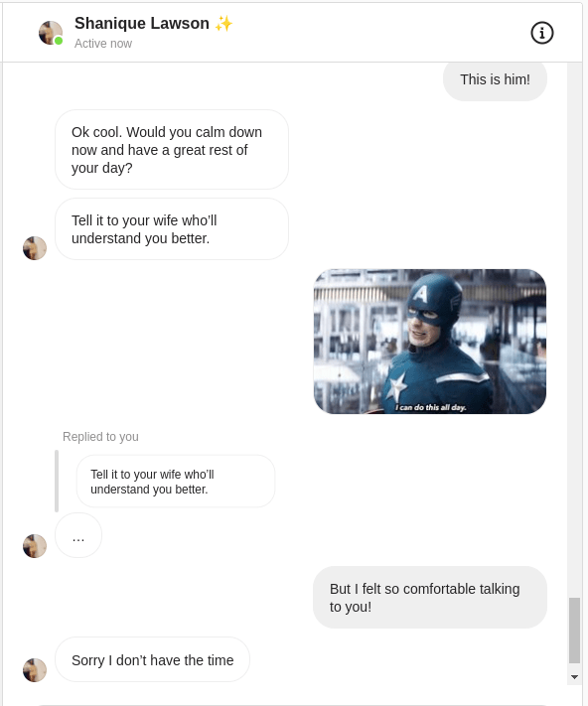588x706 pixels.
Task: Select 'But I felt so comfortable talking' message
Action: (430, 598)
